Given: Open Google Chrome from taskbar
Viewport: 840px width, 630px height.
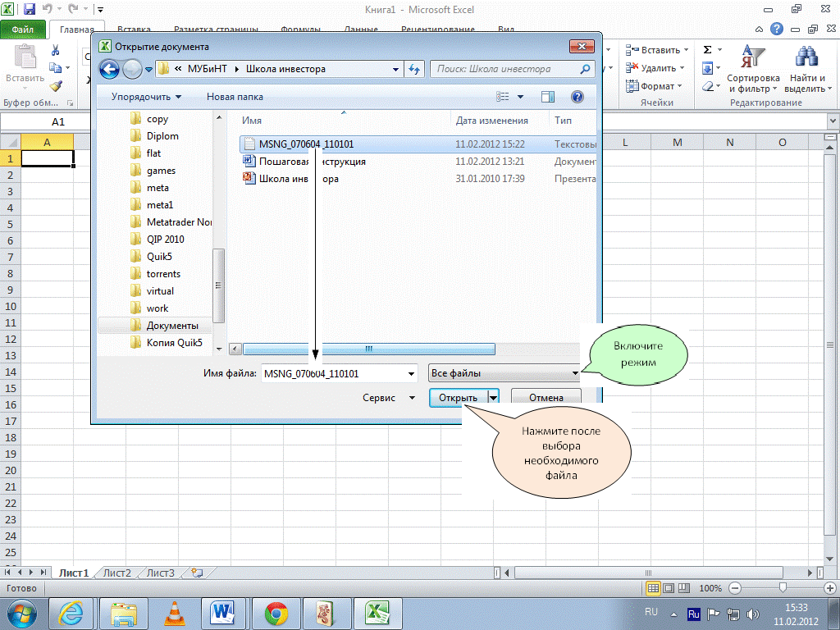Looking at the screenshot, I should (x=276, y=614).
